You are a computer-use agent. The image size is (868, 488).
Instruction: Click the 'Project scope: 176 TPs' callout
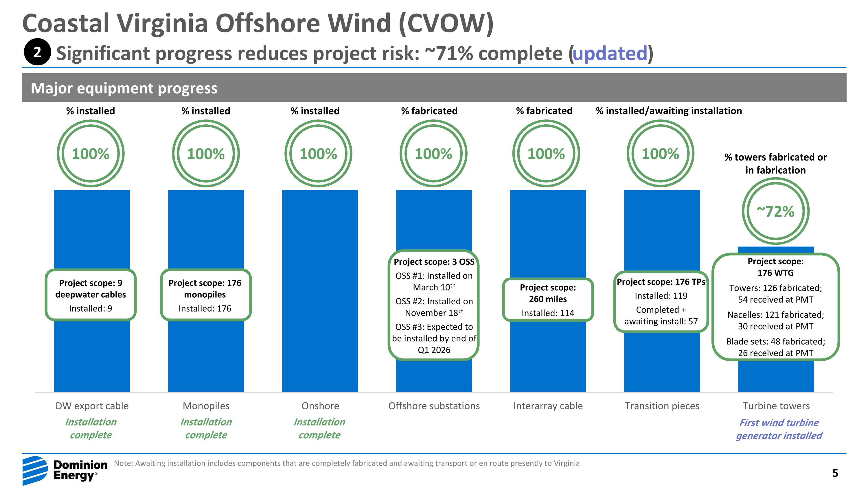click(661, 301)
